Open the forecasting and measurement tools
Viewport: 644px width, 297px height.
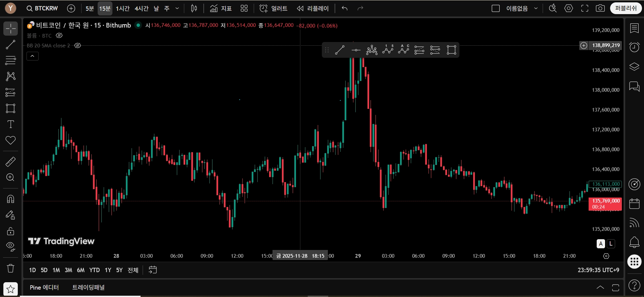11,92
